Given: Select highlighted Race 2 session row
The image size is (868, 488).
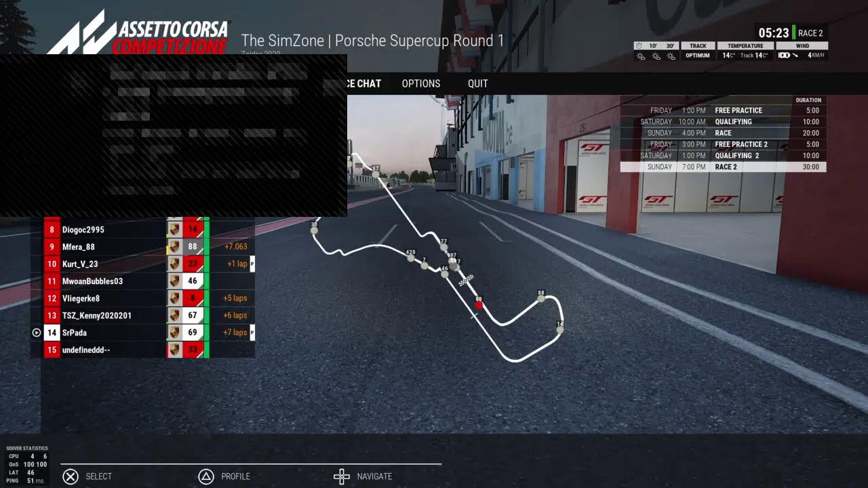Looking at the screenshot, I should point(723,167).
